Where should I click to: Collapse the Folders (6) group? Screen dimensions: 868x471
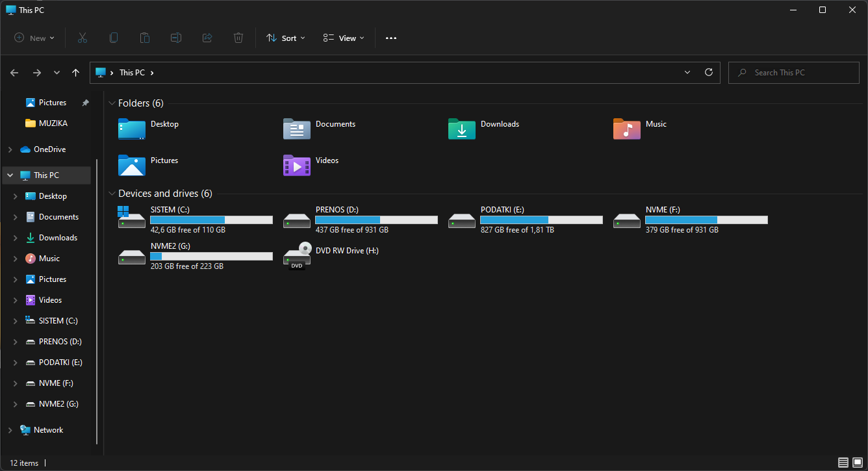click(x=112, y=103)
